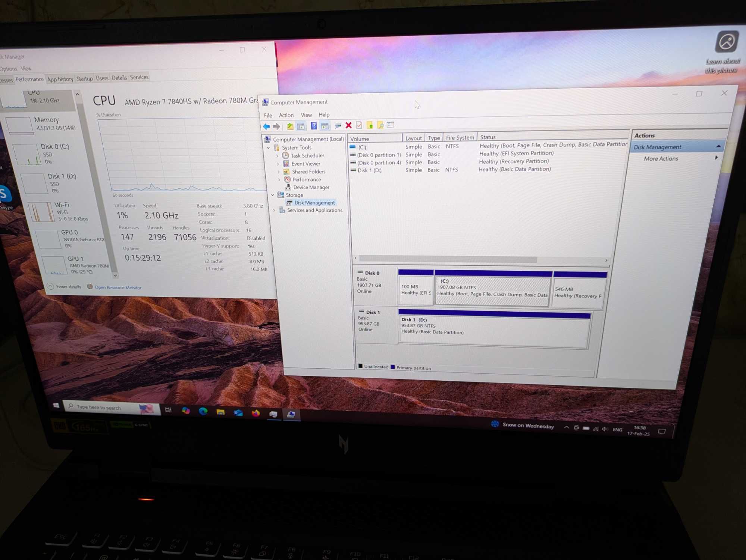The height and width of the screenshot is (560, 746).
Task: Collapse the Disk Management actions section arrow
Action: pyautogui.click(x=718, y=146)
